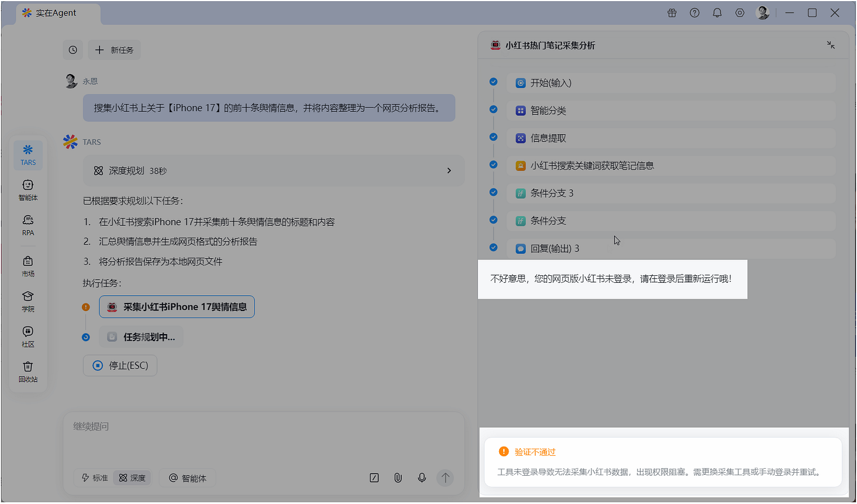Attach a file with paperclip icon
Screen dimensions: 857x504
click(x=398, y=478)
